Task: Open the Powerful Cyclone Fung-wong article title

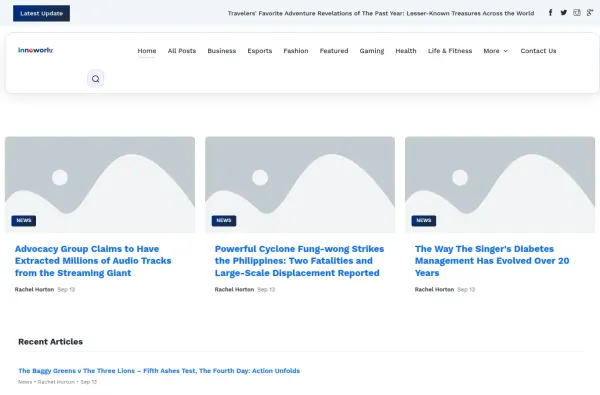Action: click(x=299, y=261)
